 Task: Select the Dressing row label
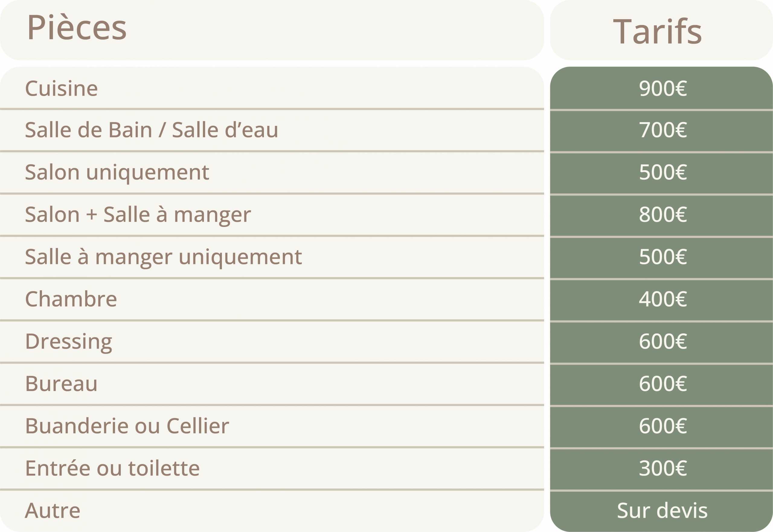(x=69, y=341)
